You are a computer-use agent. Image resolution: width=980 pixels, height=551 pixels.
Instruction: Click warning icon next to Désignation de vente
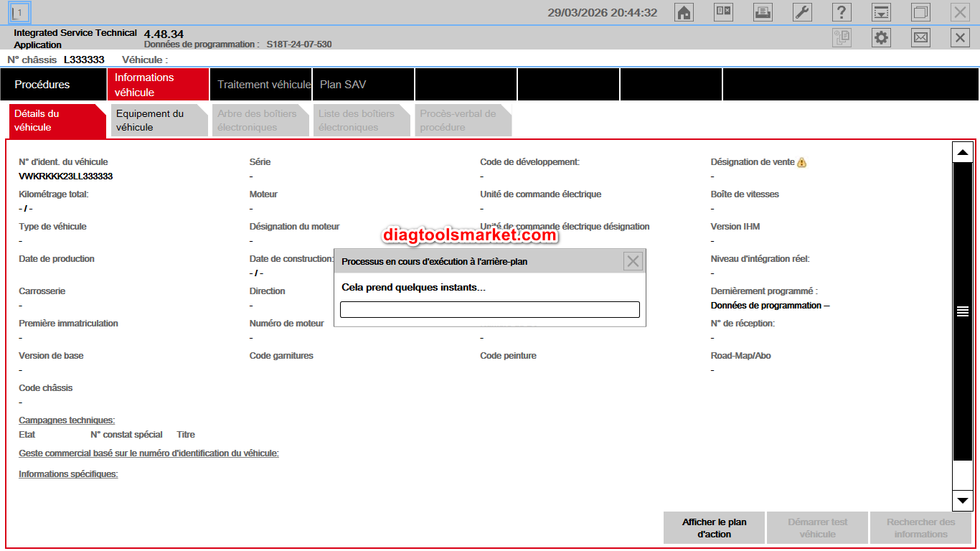click(x=801, y=162)
